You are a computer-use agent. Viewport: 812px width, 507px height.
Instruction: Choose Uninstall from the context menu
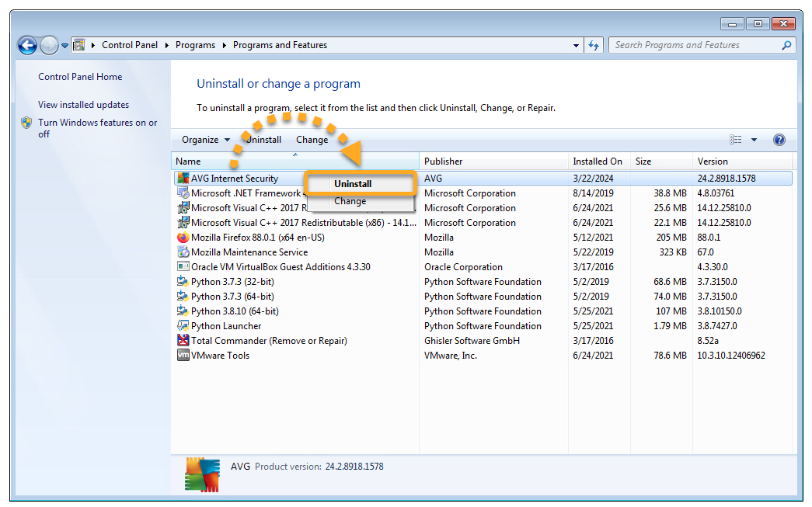pos(353,184)
